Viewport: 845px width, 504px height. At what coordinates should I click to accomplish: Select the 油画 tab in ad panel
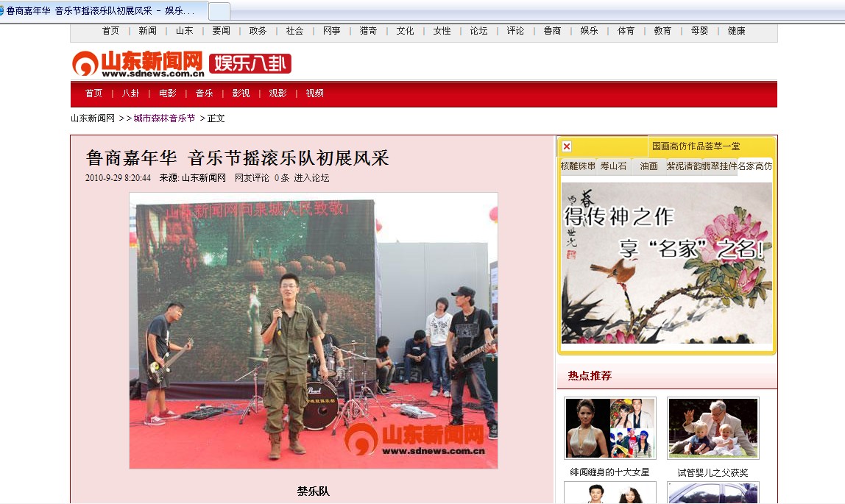648,166
